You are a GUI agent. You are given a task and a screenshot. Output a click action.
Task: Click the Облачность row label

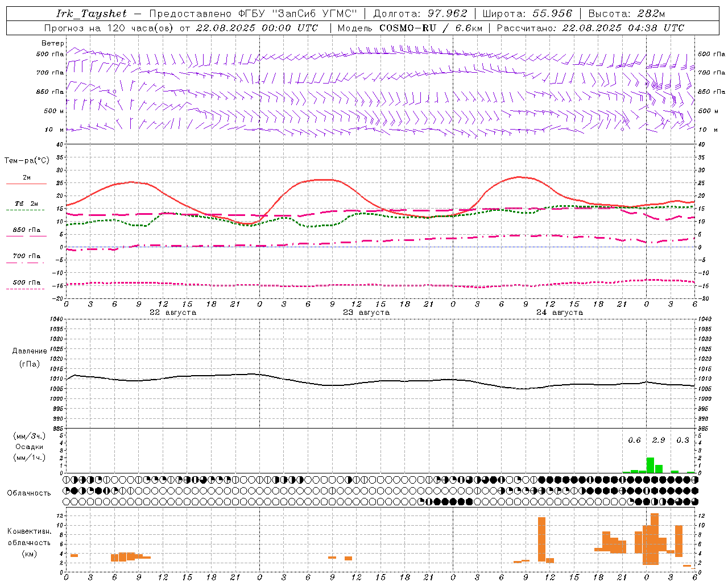(x=29, y=493)
